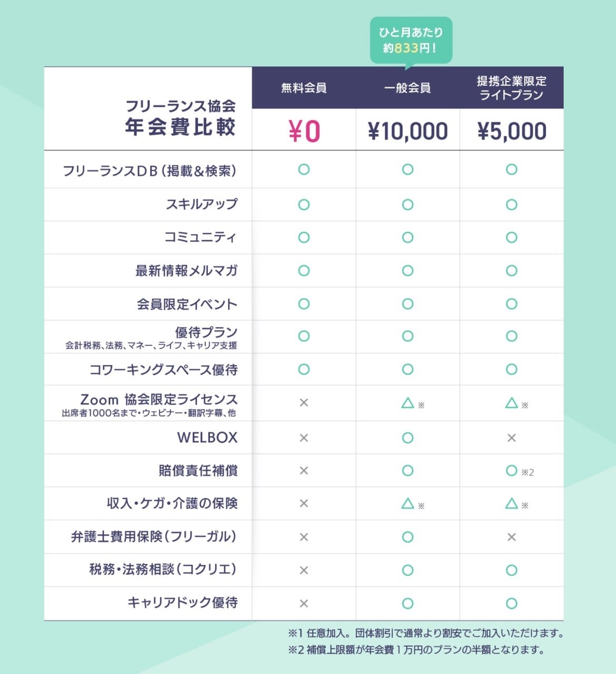Click the X mark for WELBOX under 無料会員
616x674 pixels.
click(x=304, y=438)
